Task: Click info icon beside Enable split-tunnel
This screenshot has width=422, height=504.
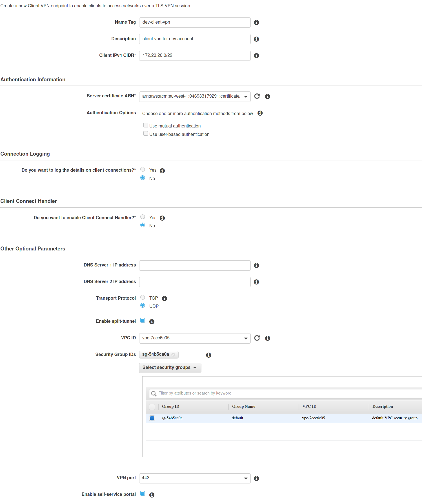Action: pyautogui.click(x=152, y=322)
